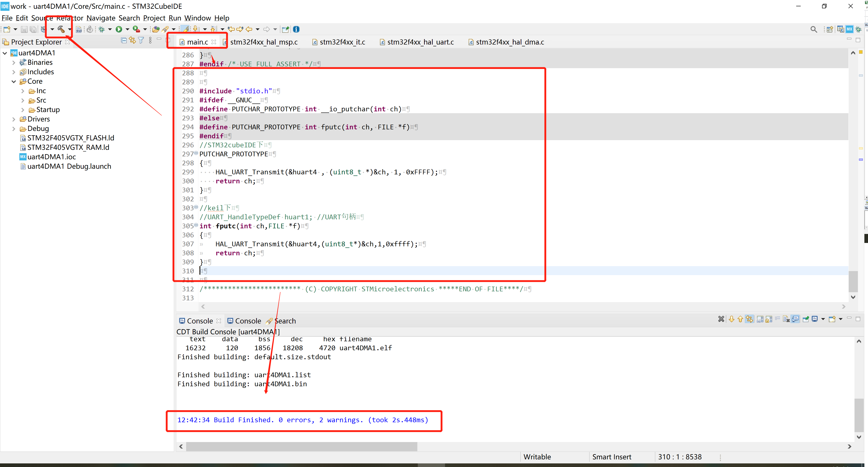
Task: Open search using the magnifier icon
Action: (814, 29)
